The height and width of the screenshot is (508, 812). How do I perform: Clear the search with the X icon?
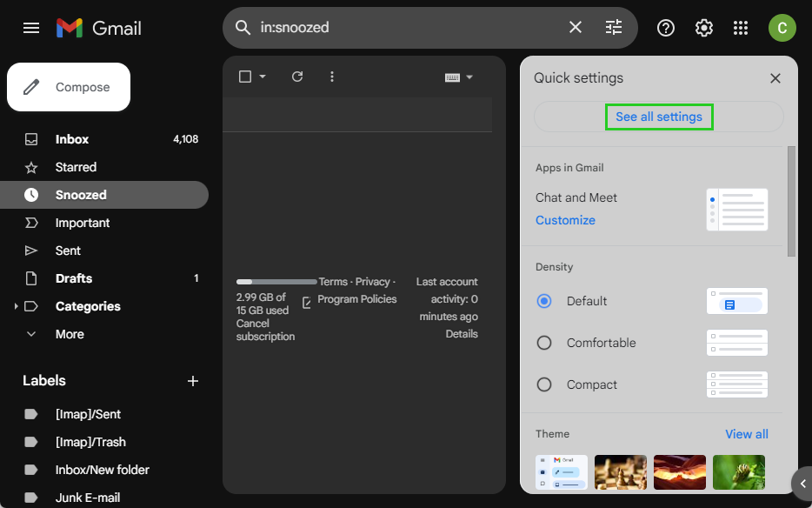point(576,28)
